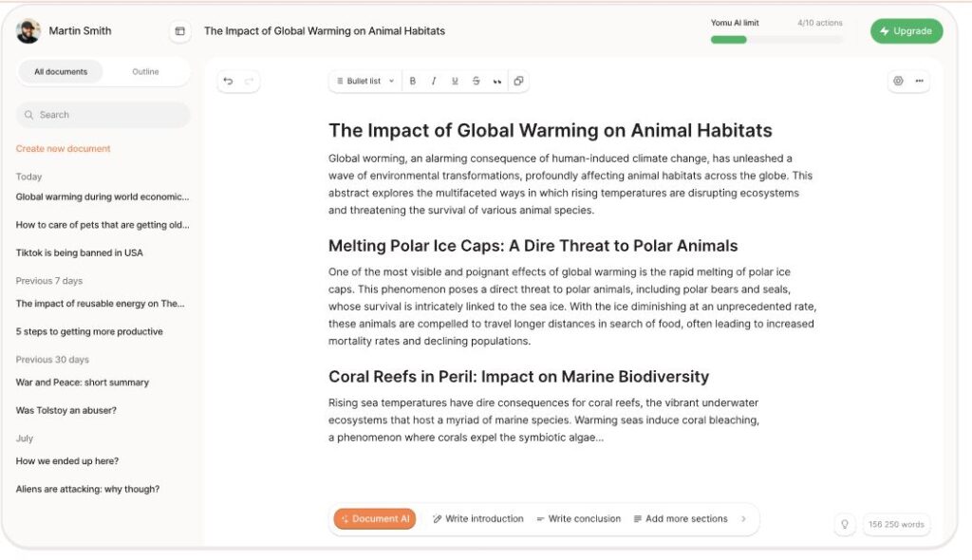Viewport: 972px width, 560px height.
Task: Open editor settings gear
Action: (898, 81)
